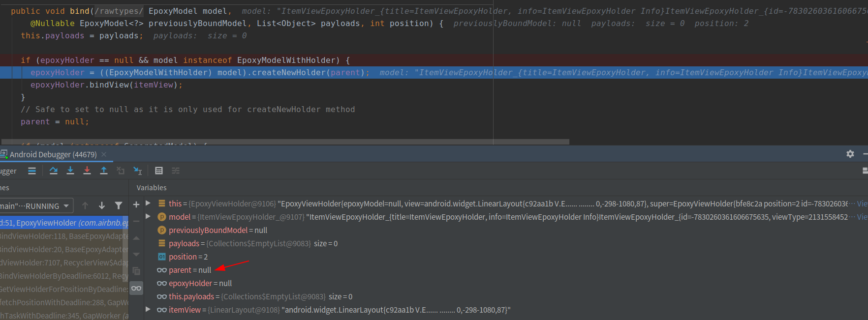Image resolution: width=868 pixels, height=320 pixels.
Task: Open the main RUNNING thread dropdown
Action: tap(36, 206)
